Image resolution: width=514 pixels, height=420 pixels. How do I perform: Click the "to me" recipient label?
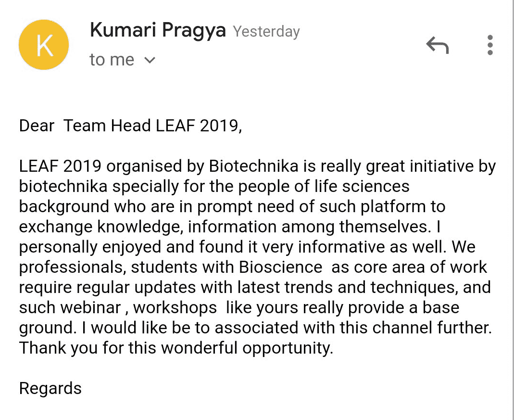pos(112,60)
